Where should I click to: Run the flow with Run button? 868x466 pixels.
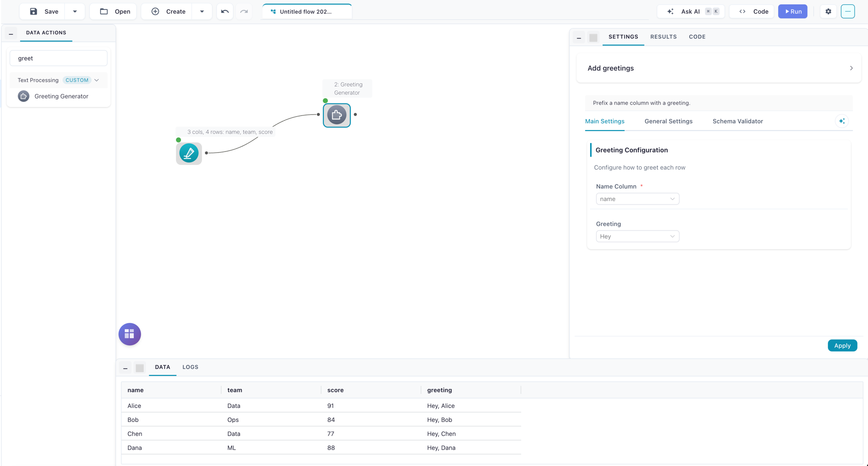pyautogui.click(x=793, y=11)
